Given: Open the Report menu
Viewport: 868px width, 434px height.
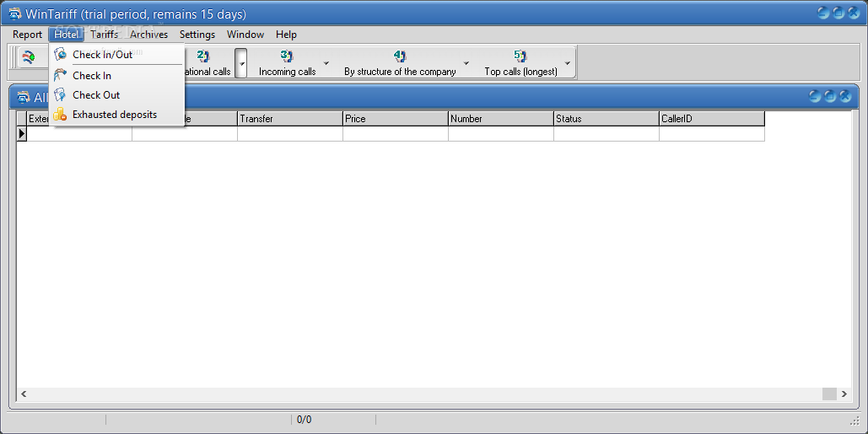Looking at the screenshot, I should [27, 35].
